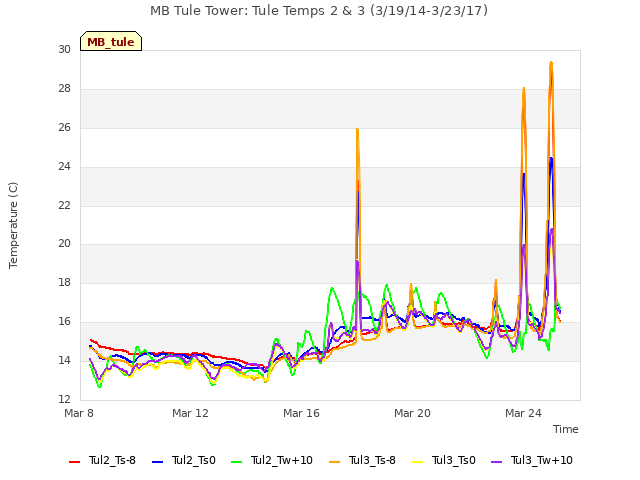Click the 28 y-axis tick label
The width and height of the screenshot is (640, 480).
(64, 89)
